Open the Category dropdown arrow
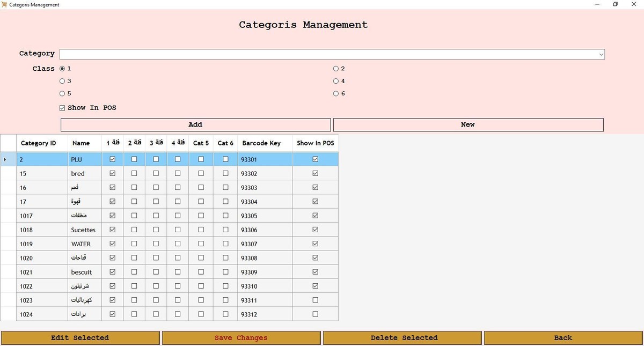The width and height of the screenshot is (644, 346). (x=601, y=54)
